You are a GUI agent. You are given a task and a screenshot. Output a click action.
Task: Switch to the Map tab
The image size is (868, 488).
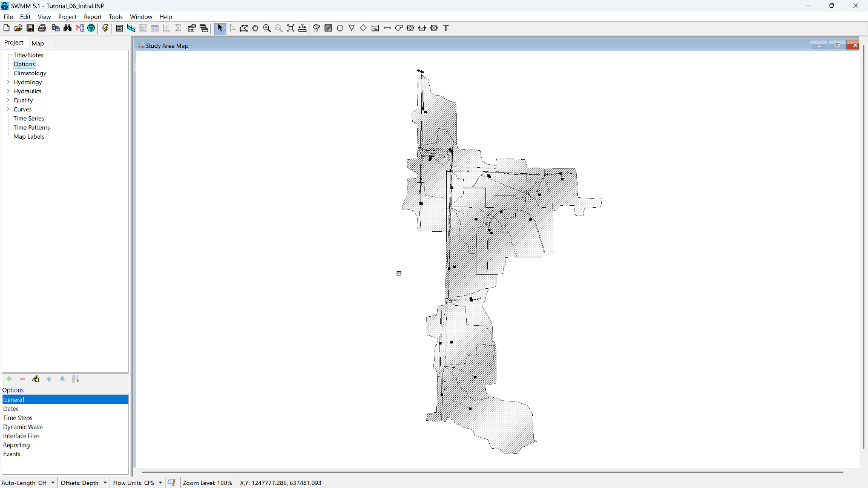[x=38, y=43]
